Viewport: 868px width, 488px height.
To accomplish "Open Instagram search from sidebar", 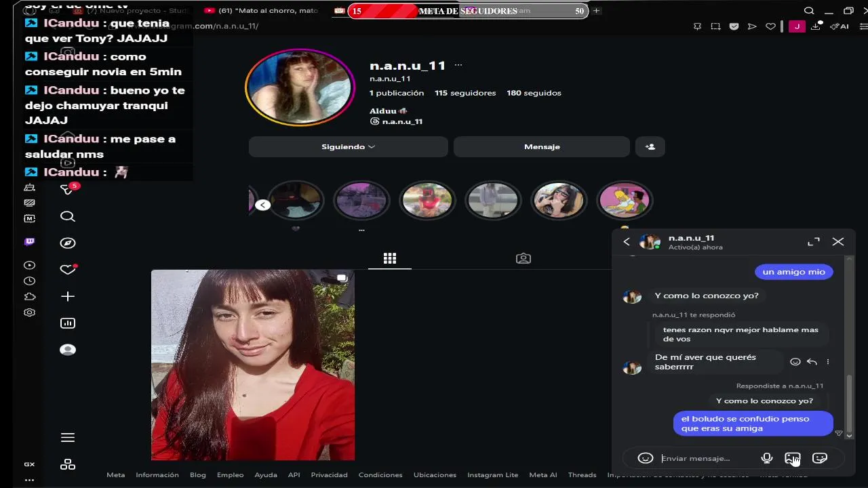I will 67,216.
